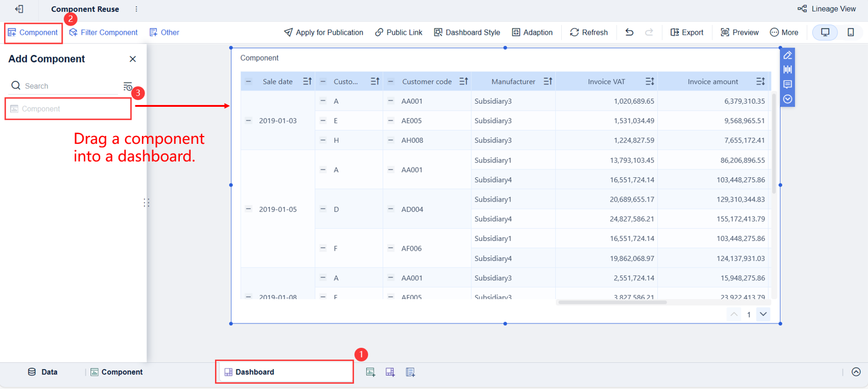Sort by Customer code column
The width and height of the screenshot is (868, 389).
point(463,81)
